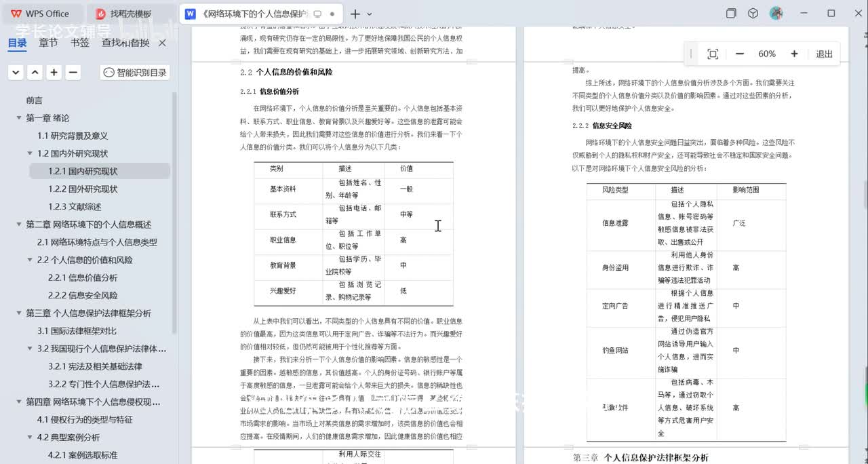
Task: Switch to the 章节 tab
Action: [48, 43]
